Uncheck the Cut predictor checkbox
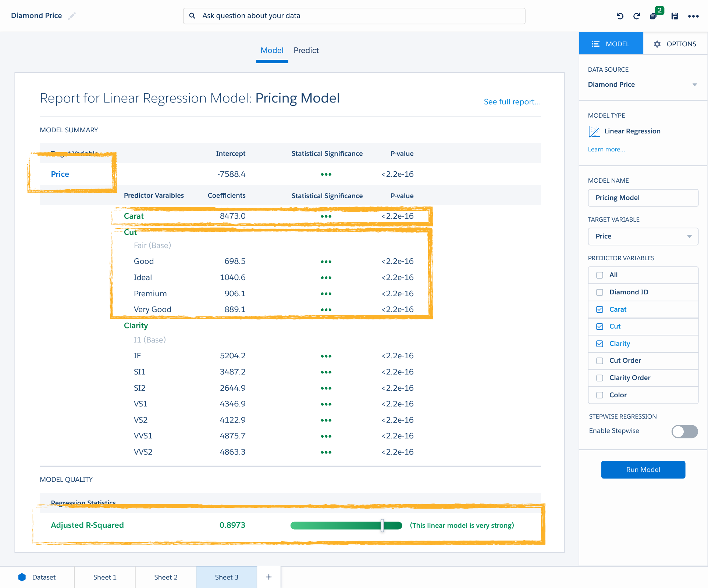Viewport: 708px width, 588px height. 600,326
